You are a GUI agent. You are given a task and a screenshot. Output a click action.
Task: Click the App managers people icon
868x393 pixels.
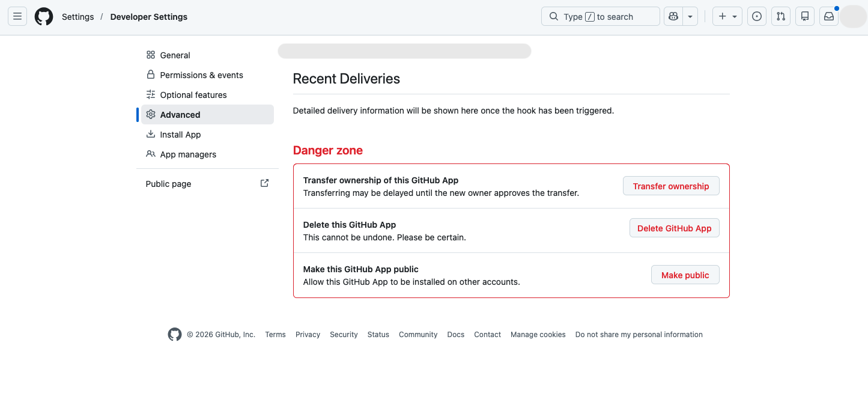151,154
